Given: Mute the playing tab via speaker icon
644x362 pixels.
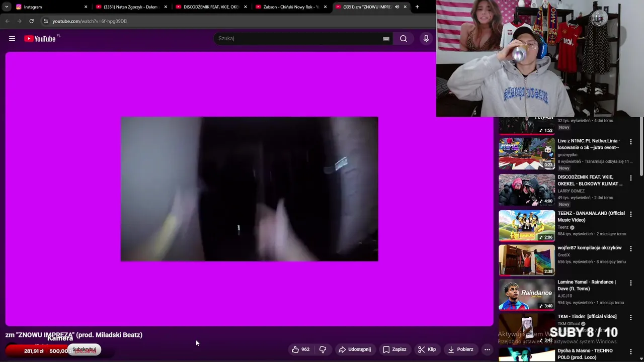Looking at the screenshot, I should [397, 7].
